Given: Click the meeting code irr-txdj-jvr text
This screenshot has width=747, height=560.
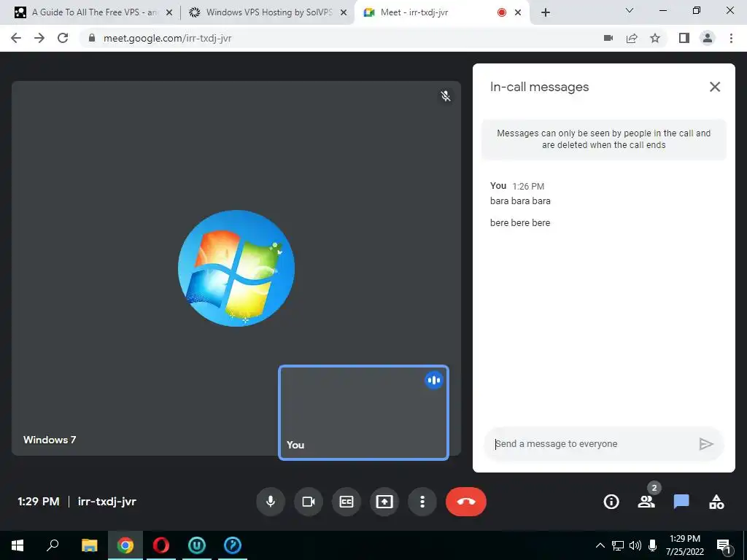Looking at the screenshot, I should pyautogui.click(x=107, y=502).
